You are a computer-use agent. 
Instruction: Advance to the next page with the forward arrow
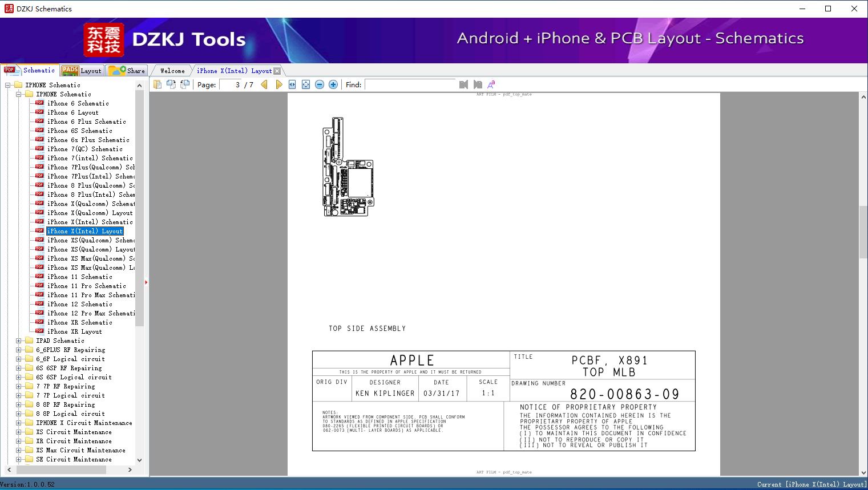pos(278,84)
